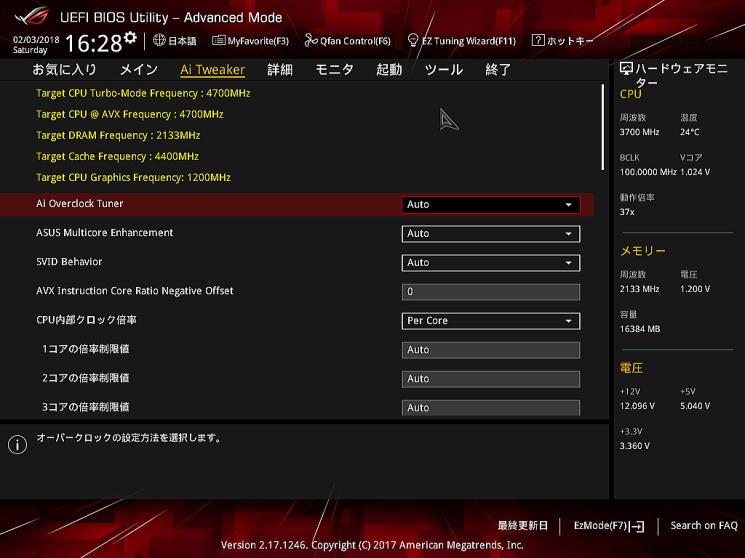
Task: Open SVID Behavior dropdown
Action: pyautogui.click(x=490, y=263)
